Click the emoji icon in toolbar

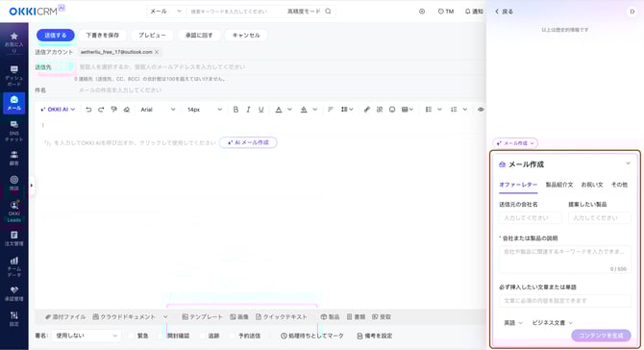click(392, 110)
